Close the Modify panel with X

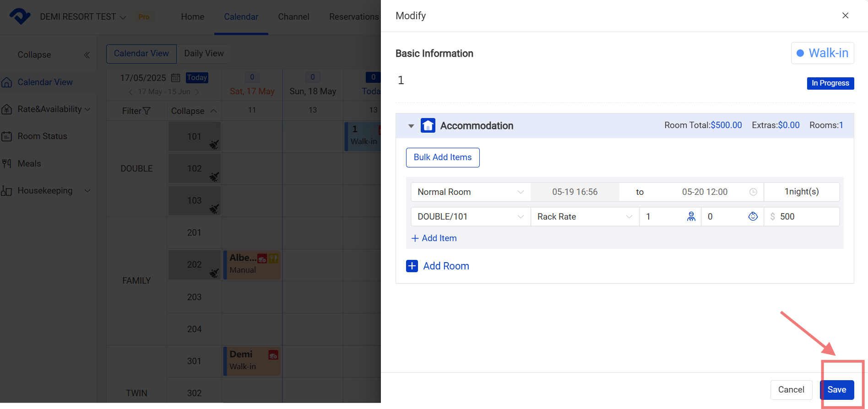(x=845, y=16)
